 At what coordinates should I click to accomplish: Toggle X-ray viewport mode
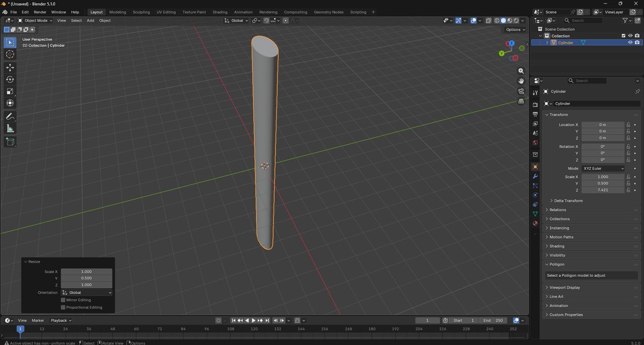pos(488,20)
